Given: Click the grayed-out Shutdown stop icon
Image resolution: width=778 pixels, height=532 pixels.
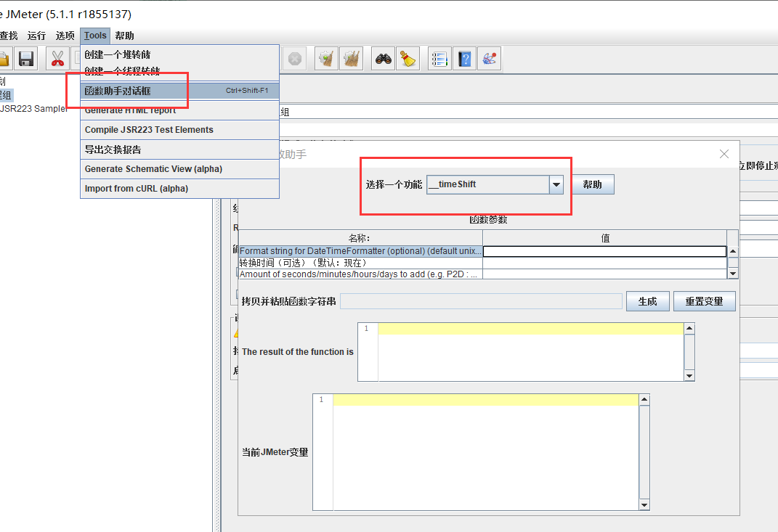Looking at the screenshot, I should [x=294, y=59].
